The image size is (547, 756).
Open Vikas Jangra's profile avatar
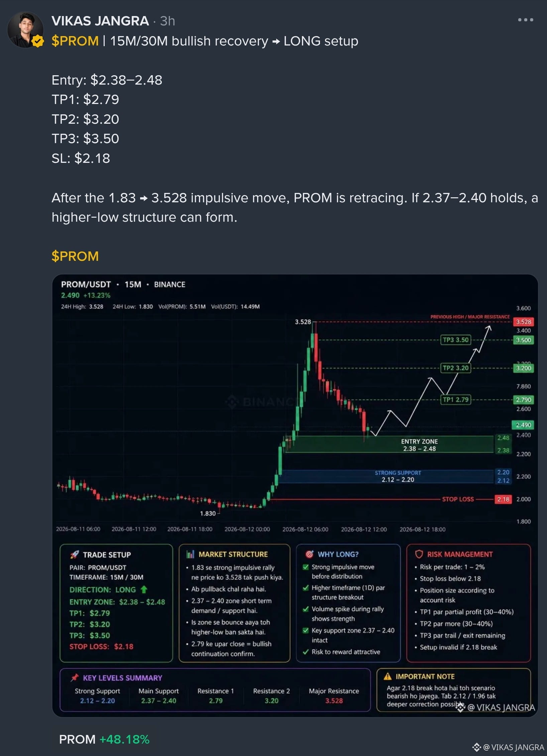(25, 30)
